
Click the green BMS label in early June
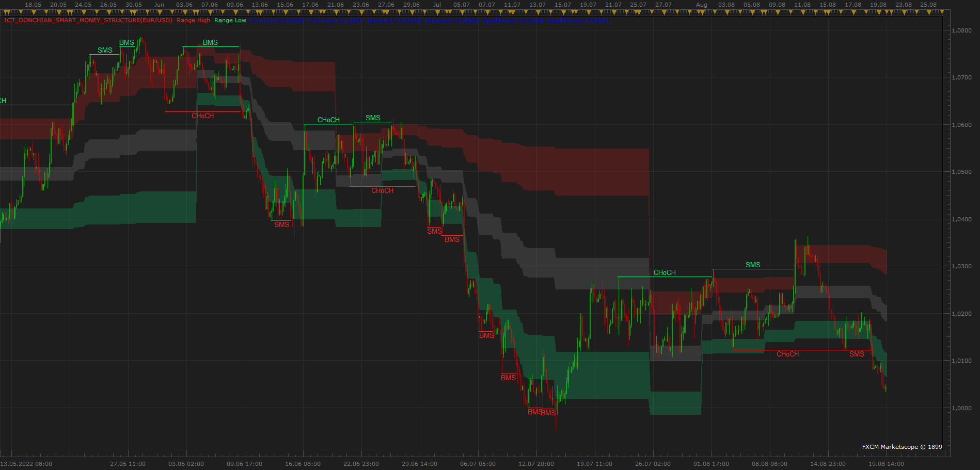pyautogui.click(x=210, y=42)
